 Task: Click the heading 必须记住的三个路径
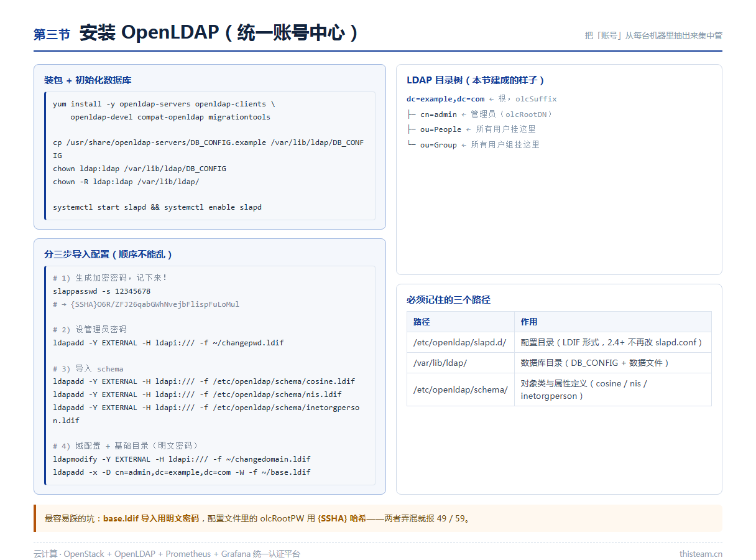coord(448,300)
